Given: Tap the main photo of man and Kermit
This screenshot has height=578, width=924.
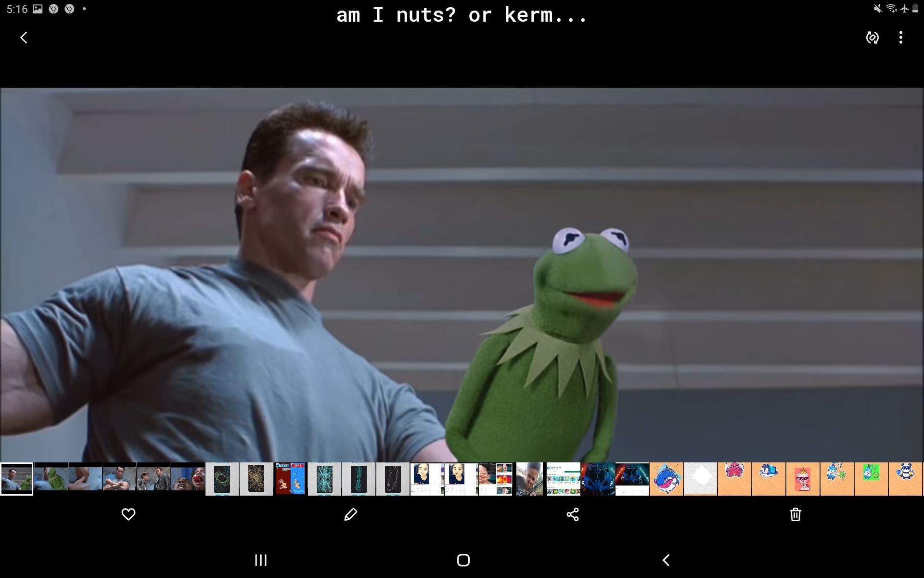Looking at the screenshot, I should click(462, 275).
